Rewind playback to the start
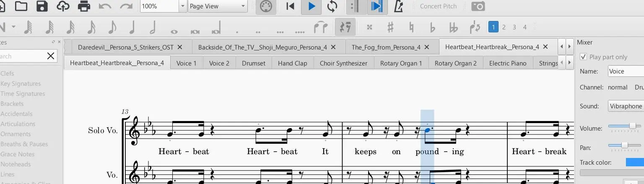Viewport: 644px width, 184px height. pyautogui.click(x=290, y=6)
